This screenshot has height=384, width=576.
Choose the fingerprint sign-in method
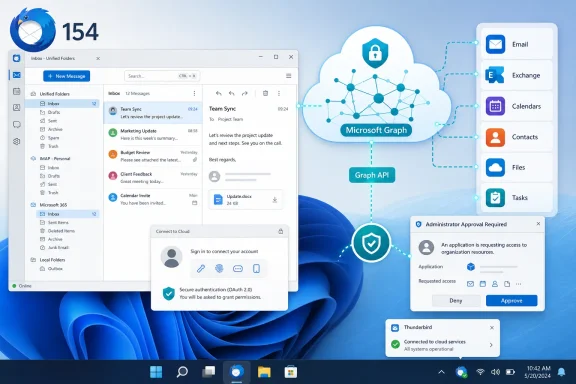tap(219, 269)
